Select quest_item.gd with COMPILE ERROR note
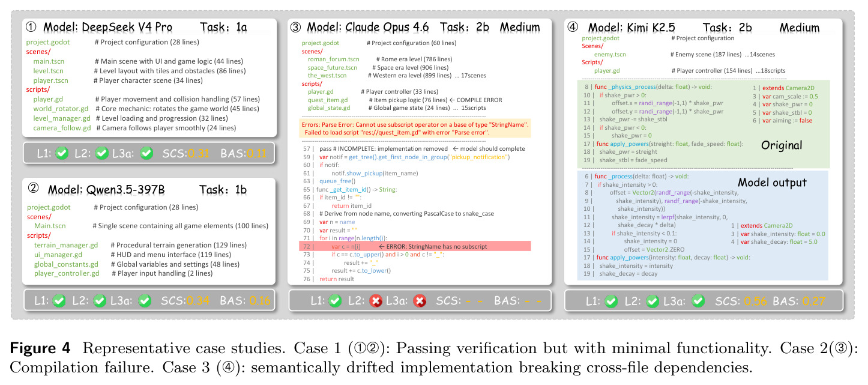Screen dimensions: 868x385 [328, 100]
